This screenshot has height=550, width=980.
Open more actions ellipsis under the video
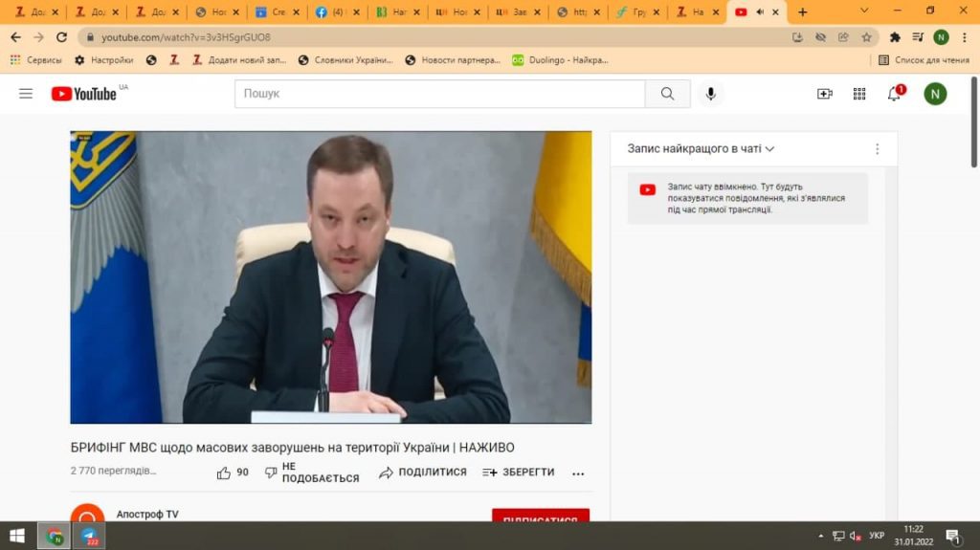tap(578, 473)
